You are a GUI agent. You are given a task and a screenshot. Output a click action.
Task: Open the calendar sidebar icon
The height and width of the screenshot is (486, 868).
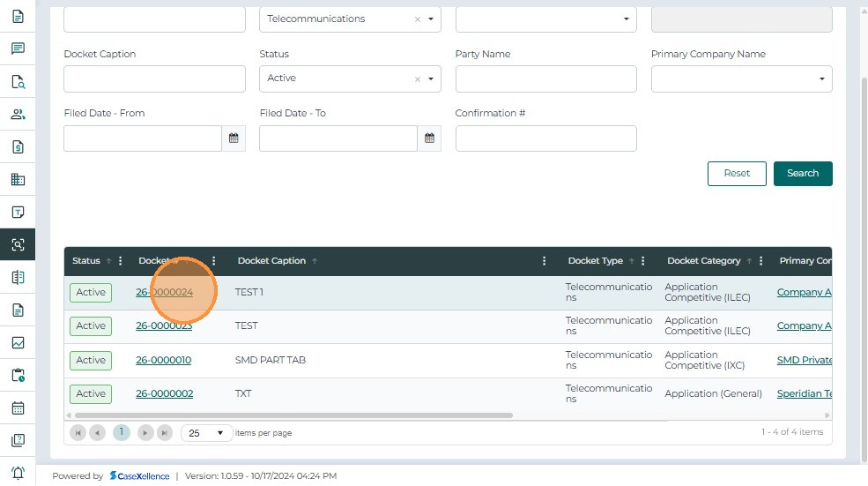18,408
